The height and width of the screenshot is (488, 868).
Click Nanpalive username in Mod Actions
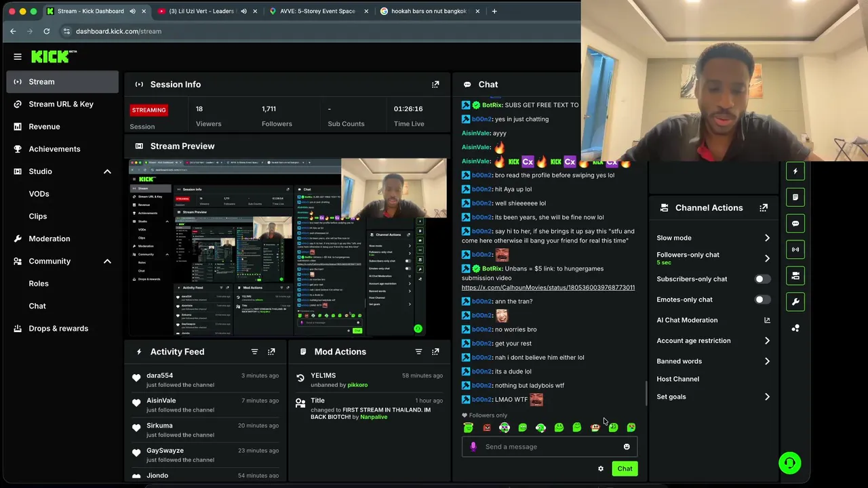pos(374,417)
